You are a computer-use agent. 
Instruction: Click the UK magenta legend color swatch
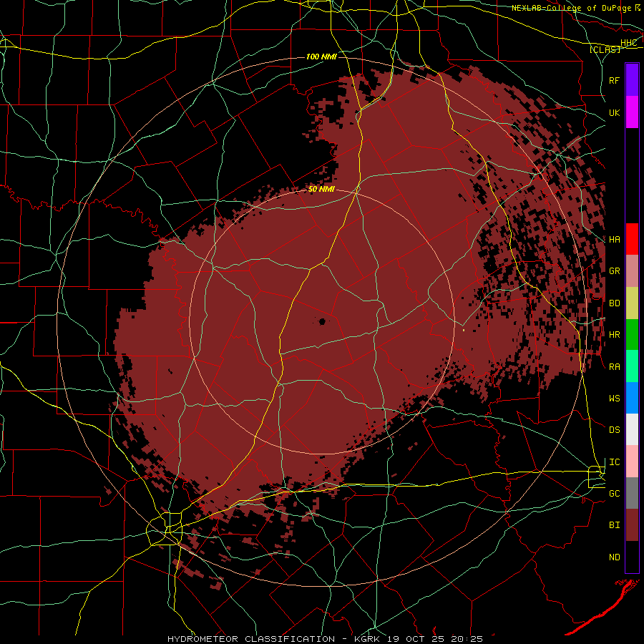click(x=632, y=112)
